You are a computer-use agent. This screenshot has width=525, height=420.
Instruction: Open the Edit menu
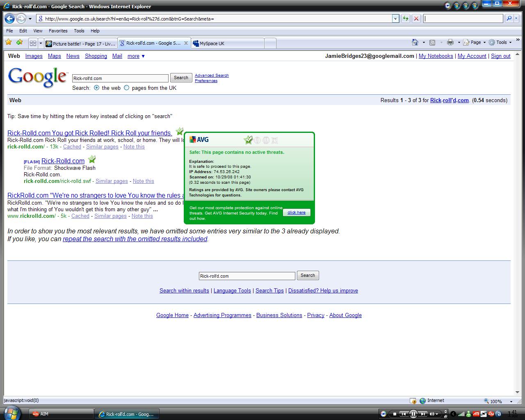(23, 31)
